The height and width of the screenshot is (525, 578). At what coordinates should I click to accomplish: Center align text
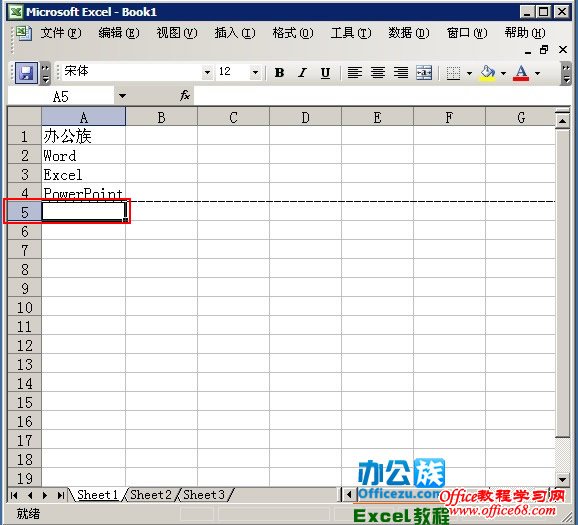coord(378,73)
